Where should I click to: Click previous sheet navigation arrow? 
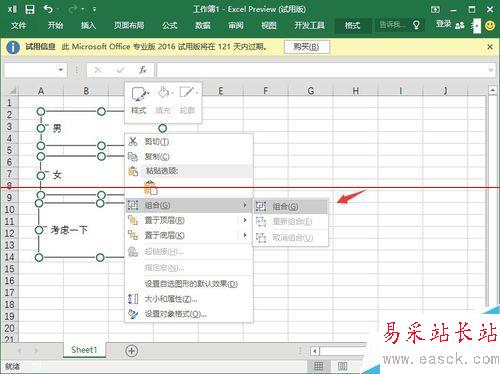tap(19, 351)
